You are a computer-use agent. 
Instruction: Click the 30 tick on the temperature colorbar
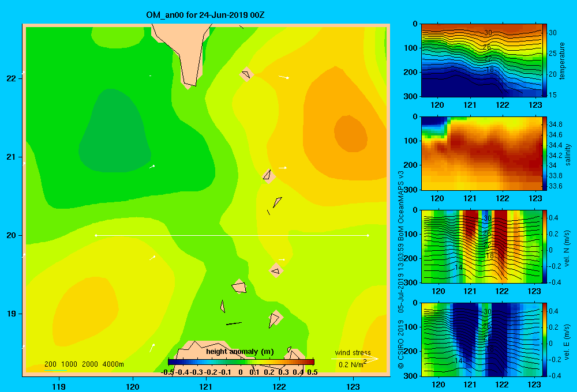click(x=553, y=33)
